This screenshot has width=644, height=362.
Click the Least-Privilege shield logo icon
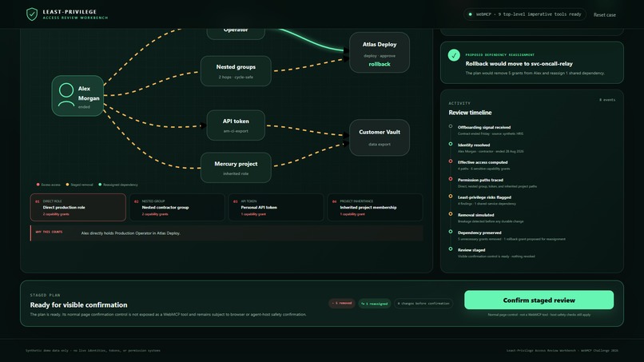[32, 14]
